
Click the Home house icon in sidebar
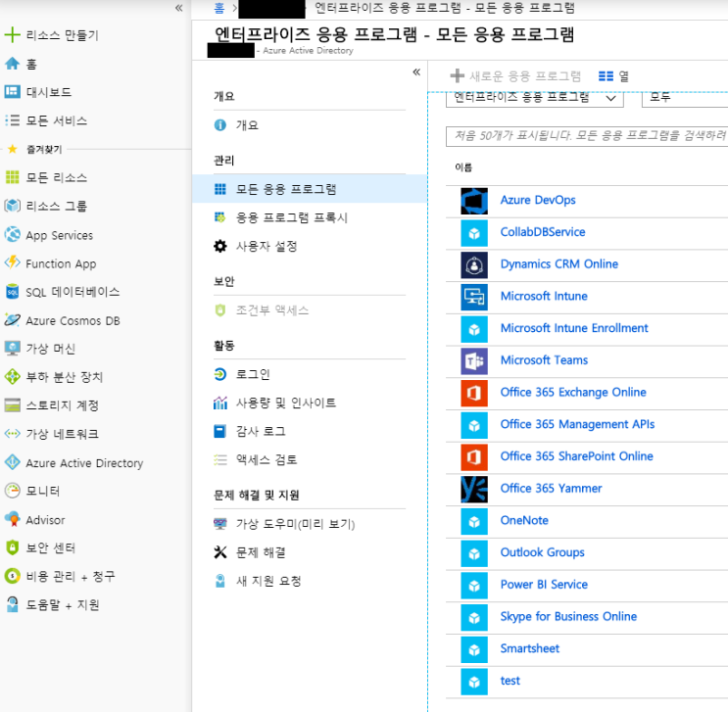click(12, 64)
